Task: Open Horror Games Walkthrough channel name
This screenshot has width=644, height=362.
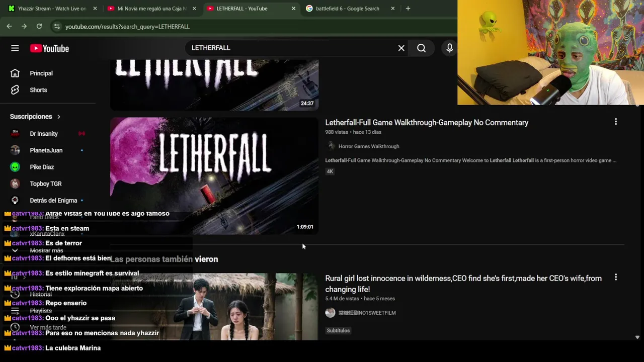Action: [x=369, y=146]
